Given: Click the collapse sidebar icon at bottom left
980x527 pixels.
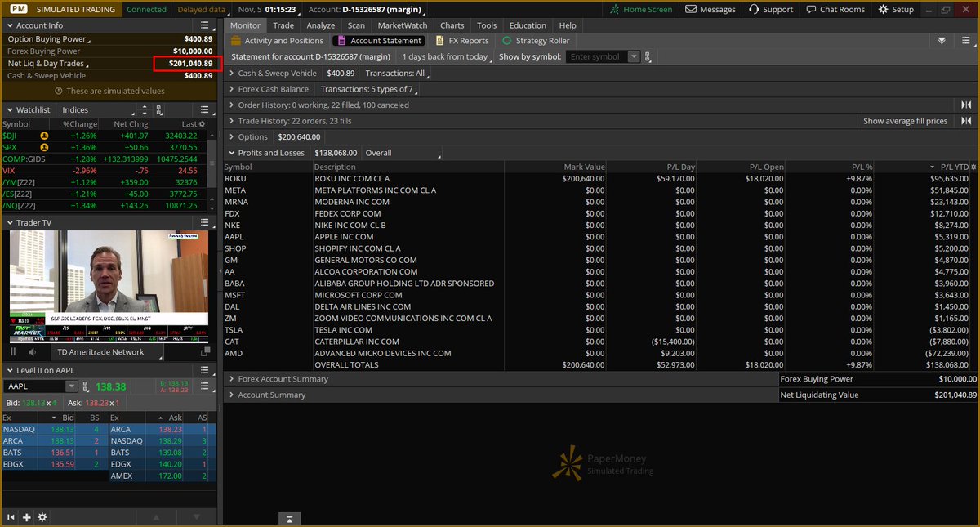Looking at the screenshot, I should [x=11, y=517].
